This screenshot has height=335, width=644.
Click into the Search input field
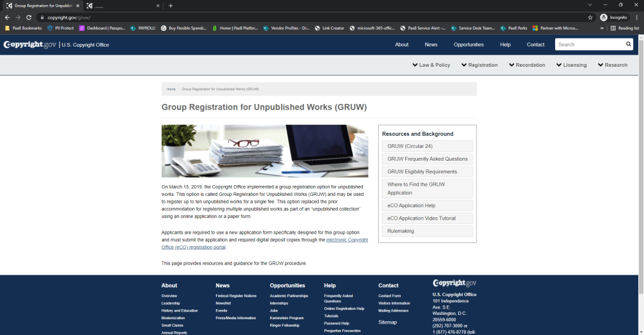589,45
